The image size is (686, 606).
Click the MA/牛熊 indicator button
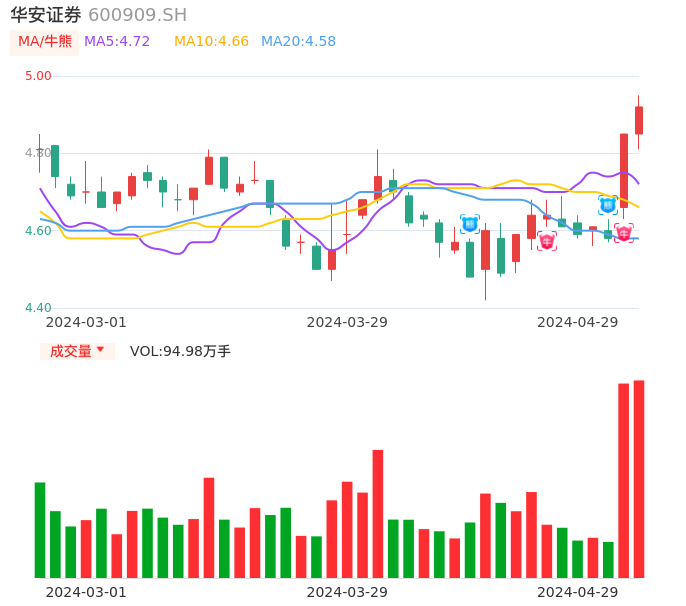pyautogui.click(x=45, y=42)
